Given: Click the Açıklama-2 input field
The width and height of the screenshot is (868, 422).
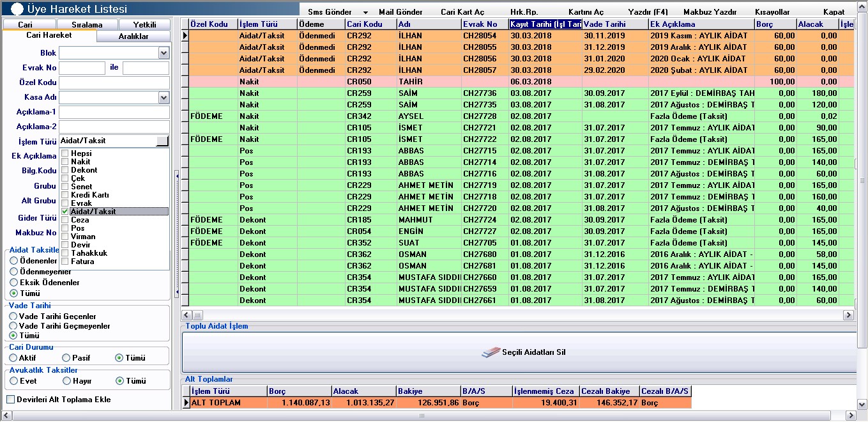Looking at the screenshot, I should click(114, 127).
